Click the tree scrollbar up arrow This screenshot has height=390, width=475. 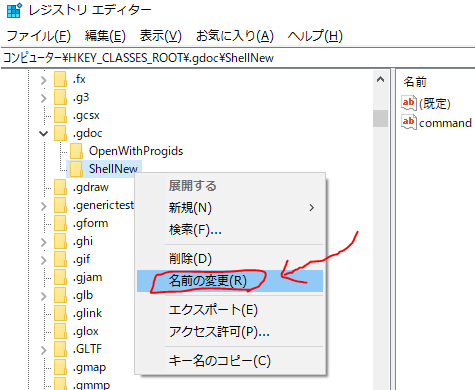coord(380,79)
